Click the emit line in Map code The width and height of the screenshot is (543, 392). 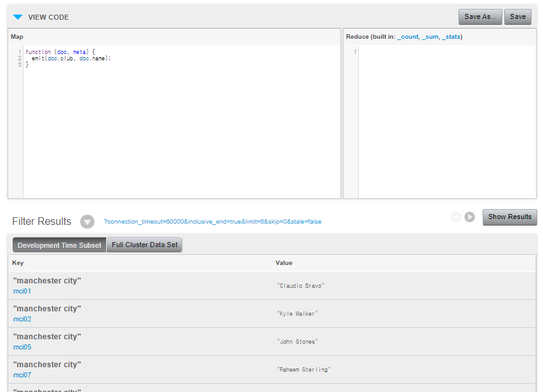(x=71, y=58)
